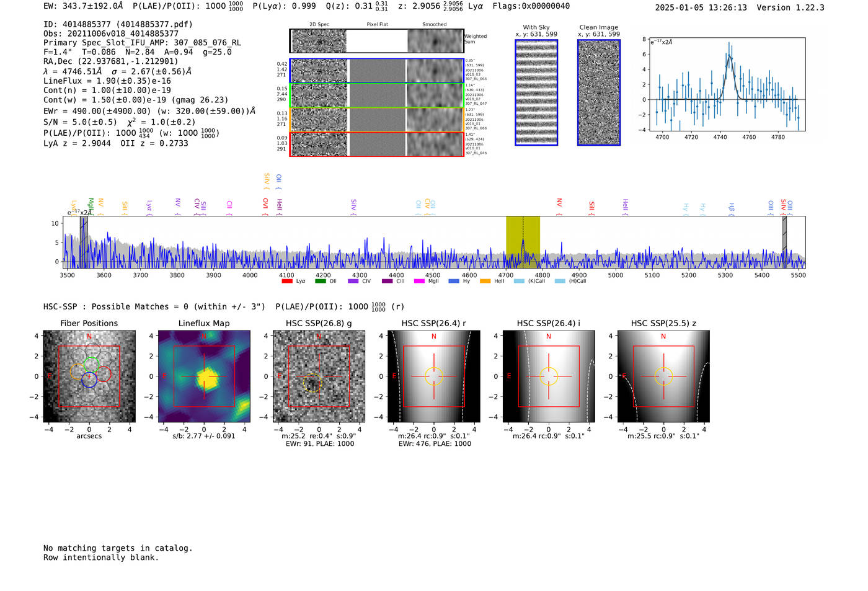Select the HSC SSP(25.5) z cutout
Viewport: 868px width, 591px height.
pyautogui.click(x=663, y=376)
